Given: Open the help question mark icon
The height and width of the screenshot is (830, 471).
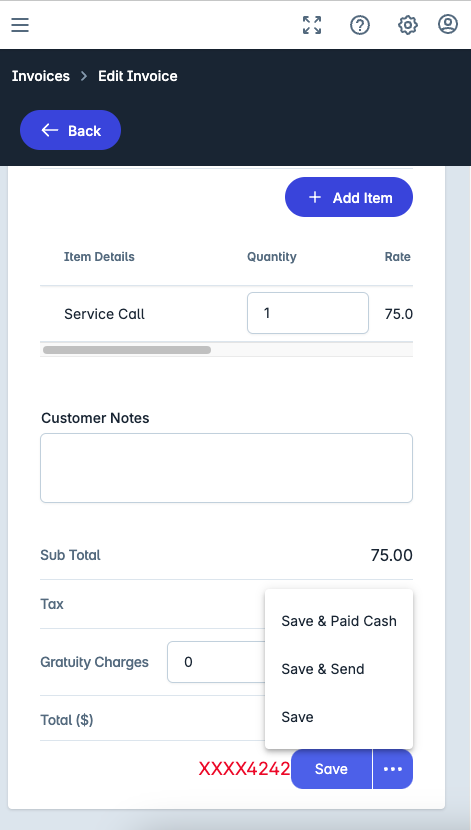Looking at the screenshot, I should (360, 25).
